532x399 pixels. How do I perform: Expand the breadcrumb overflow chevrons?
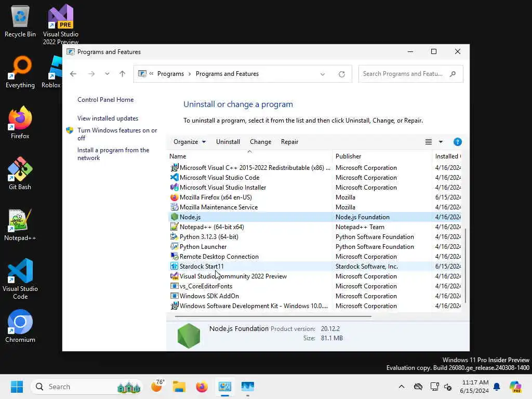click(151, 74)
